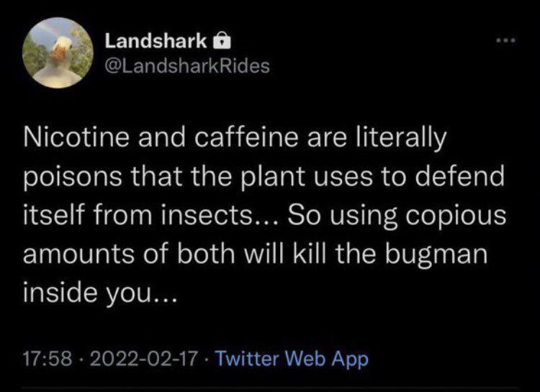
Task: Click the word caffeine in the tweet
Action: 246,137
